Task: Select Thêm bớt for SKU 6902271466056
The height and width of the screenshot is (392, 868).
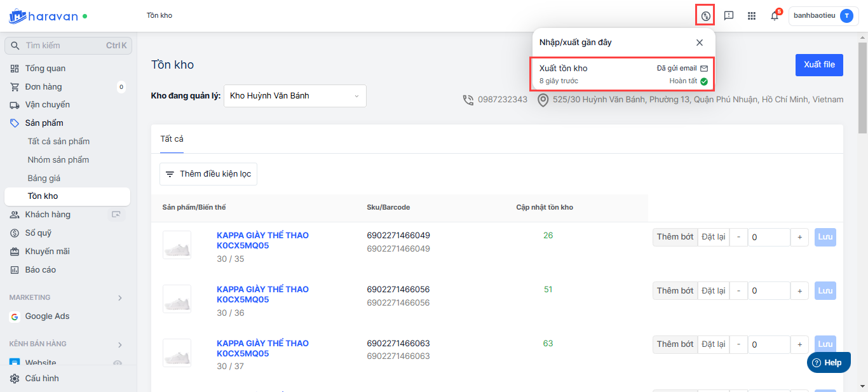Action: (x=675, y=290)
